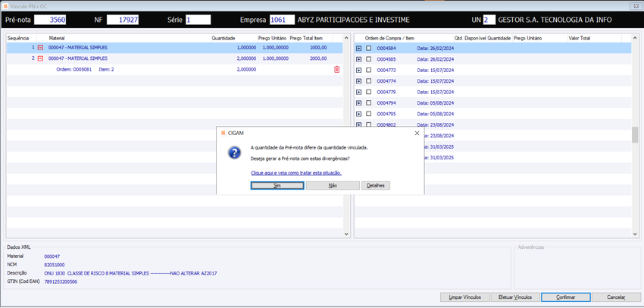Click the NF field showing 17927
The height and width of the screenshot is (308, 644).
pos(123,20)
